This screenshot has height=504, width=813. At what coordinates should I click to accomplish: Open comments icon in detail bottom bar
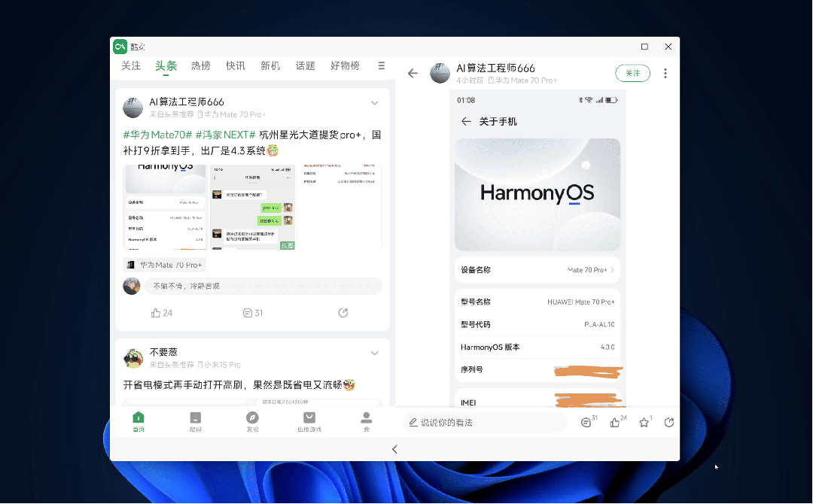click(587, 422)
